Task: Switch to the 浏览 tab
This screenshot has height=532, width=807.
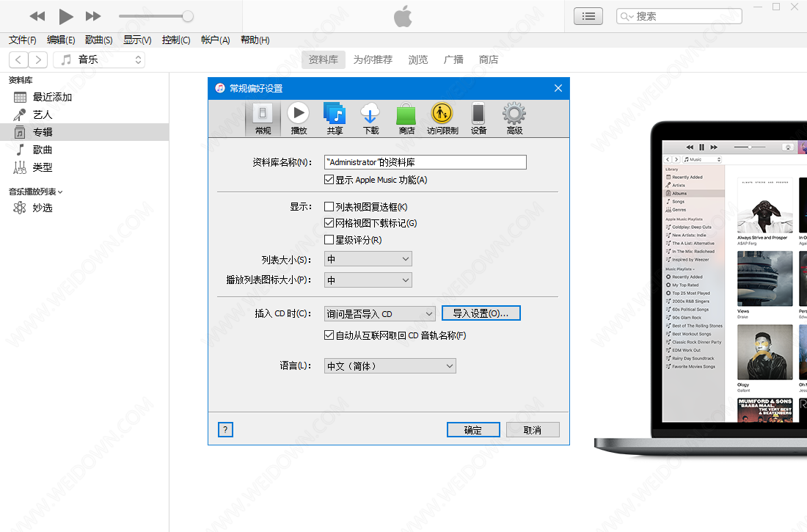Action: [x=418, y=59]
